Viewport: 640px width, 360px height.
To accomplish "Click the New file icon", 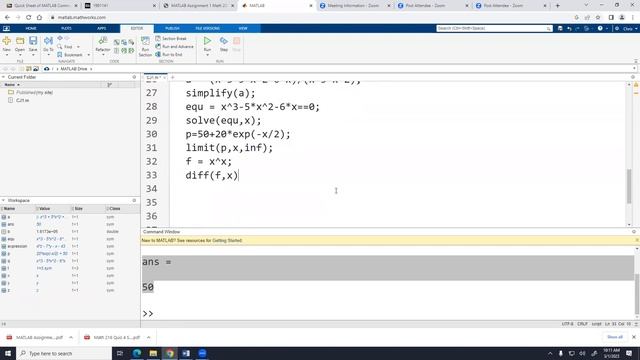I will (7, 41).
